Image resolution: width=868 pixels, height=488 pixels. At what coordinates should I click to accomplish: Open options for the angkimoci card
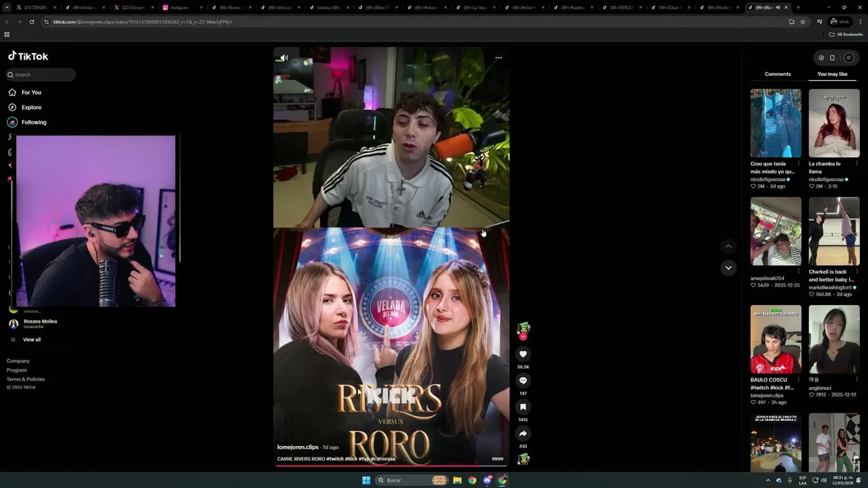pyautogui.click(x=856, y=380)
